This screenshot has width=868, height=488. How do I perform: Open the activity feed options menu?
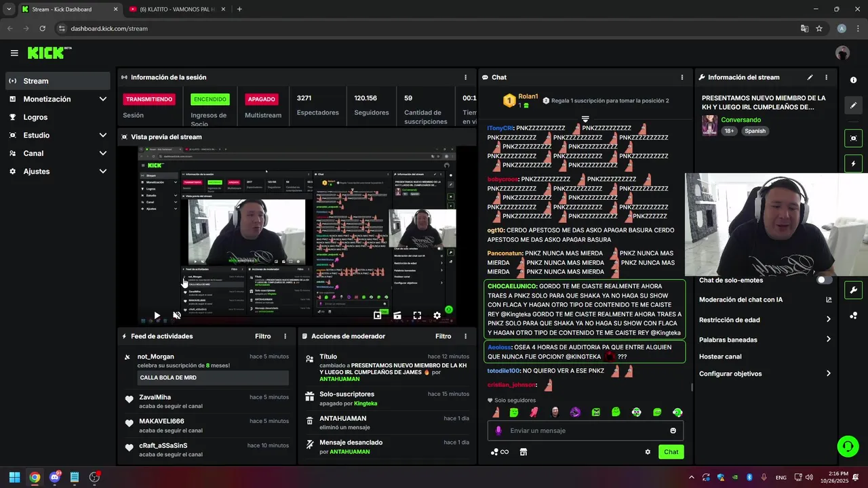285,336
